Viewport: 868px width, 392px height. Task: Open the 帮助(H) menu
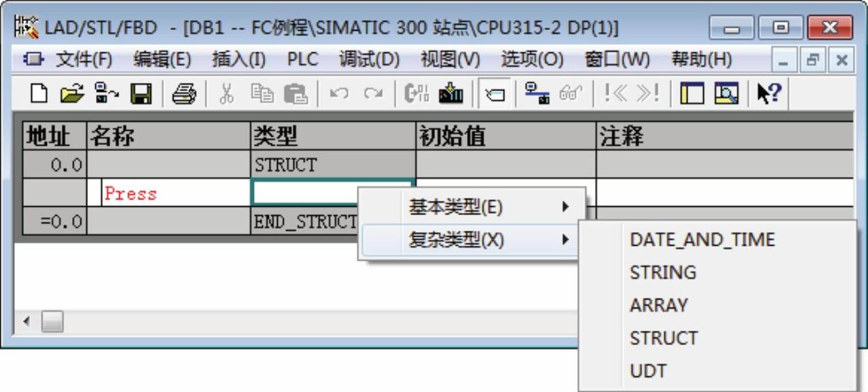[x=702, y=60]
